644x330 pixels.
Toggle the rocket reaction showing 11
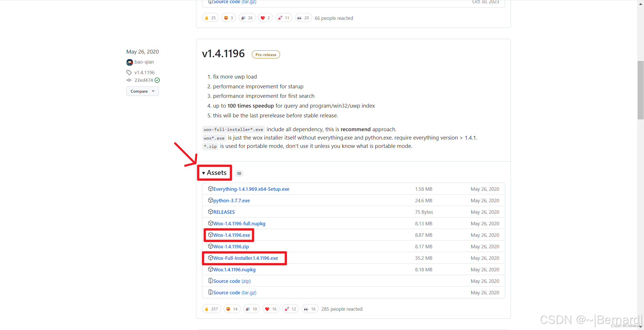coord(284,18)
